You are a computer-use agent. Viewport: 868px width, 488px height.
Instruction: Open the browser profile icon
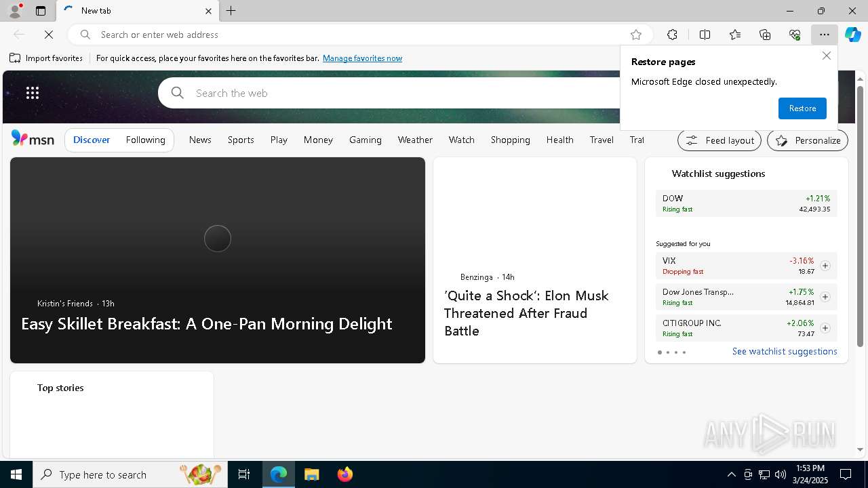tap(15, 11)
